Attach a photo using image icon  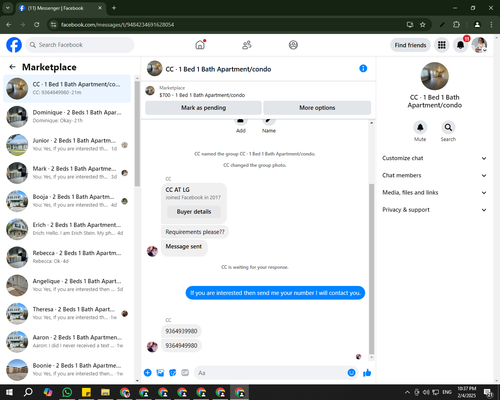[160, 373]
